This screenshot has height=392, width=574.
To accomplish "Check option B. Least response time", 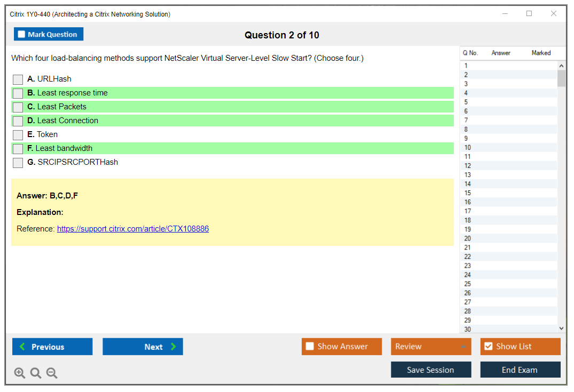I will (x=18, y=93).
